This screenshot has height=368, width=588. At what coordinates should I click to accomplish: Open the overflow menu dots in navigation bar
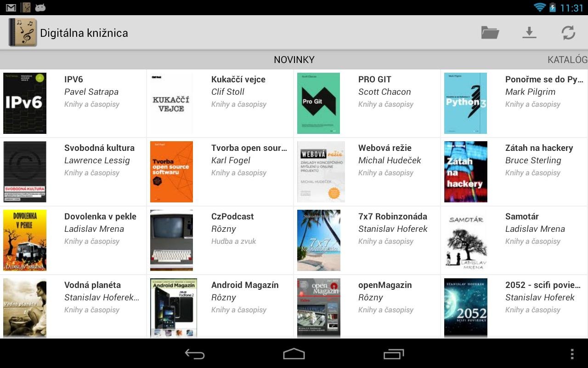coord(572,354)
